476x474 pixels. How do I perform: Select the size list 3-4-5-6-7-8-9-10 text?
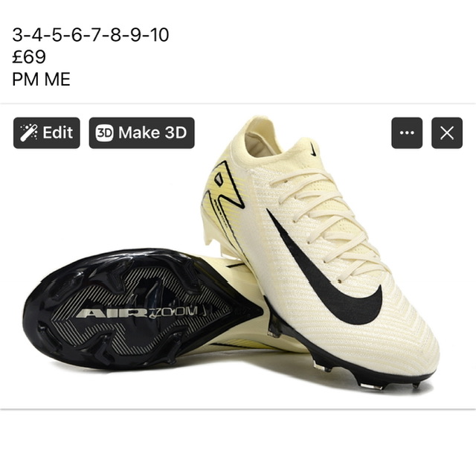click(x=91, y=35)
